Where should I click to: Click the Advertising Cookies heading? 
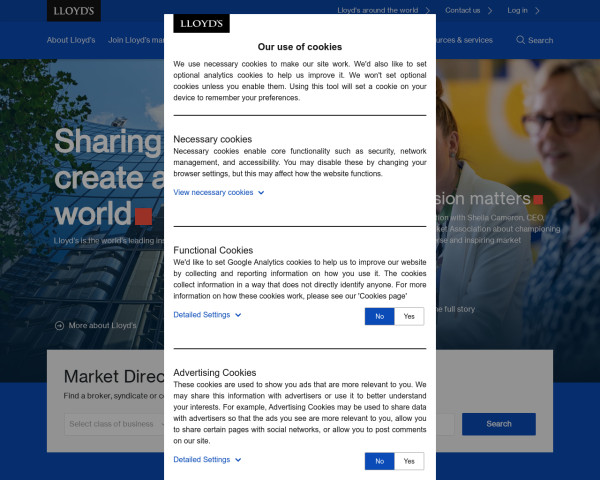pos(215,373)
